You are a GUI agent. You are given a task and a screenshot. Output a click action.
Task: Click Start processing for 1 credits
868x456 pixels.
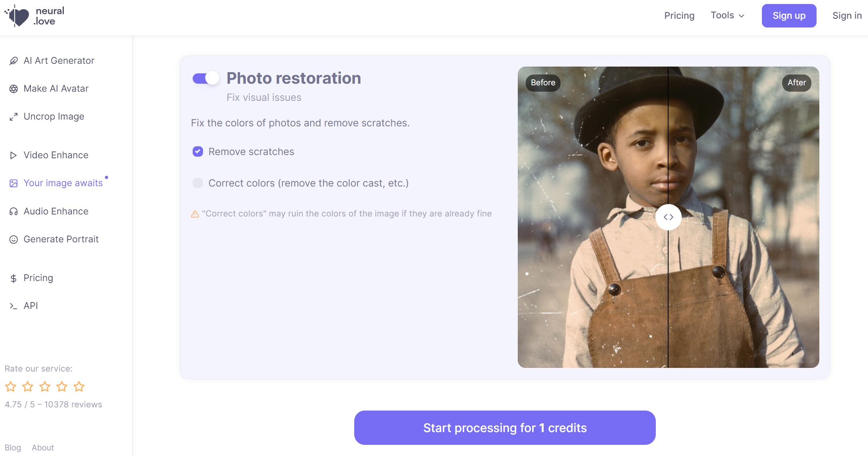505,428
